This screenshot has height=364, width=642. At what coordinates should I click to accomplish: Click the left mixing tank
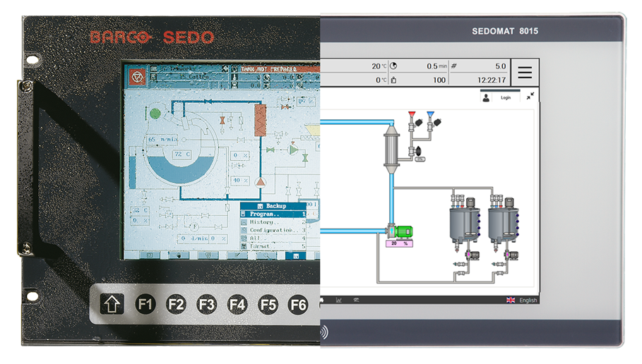coord(465,224)
